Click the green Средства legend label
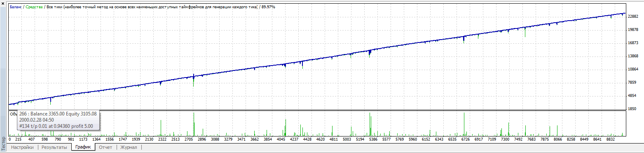Image resolution: width=644 pixels, height=153 pixels. pyautogui.click(x=34, y=7)
